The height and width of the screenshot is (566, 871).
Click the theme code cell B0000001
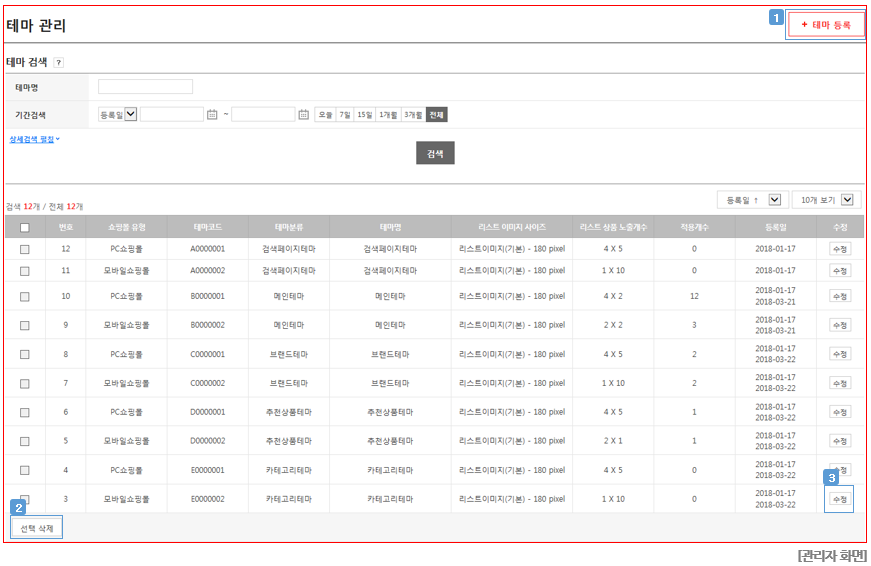(x=208, y=296)
